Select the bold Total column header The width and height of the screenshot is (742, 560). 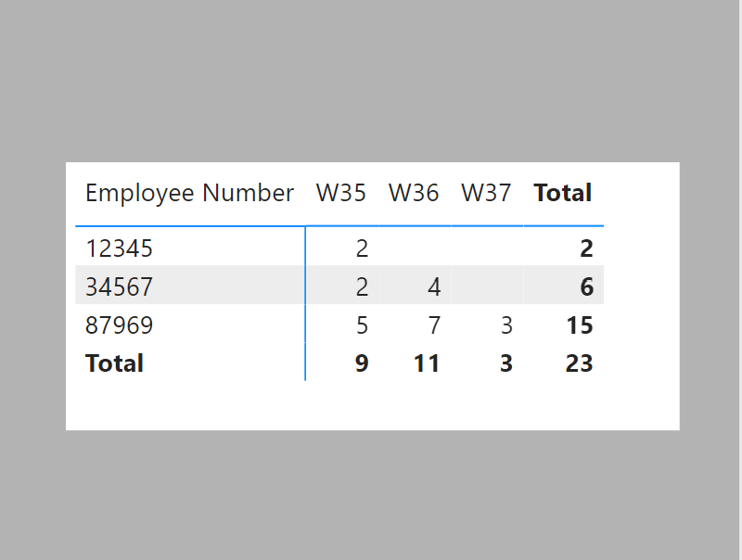pos(563,193)
